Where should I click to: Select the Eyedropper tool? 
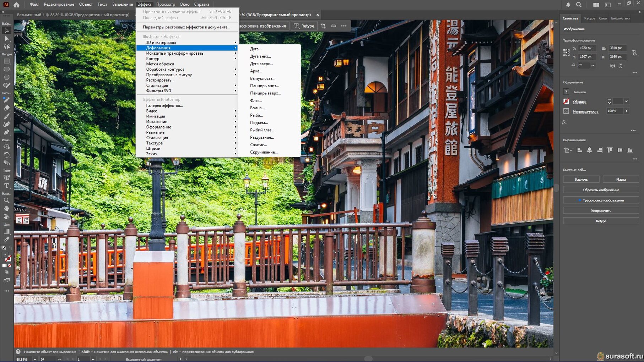(6, 240)
